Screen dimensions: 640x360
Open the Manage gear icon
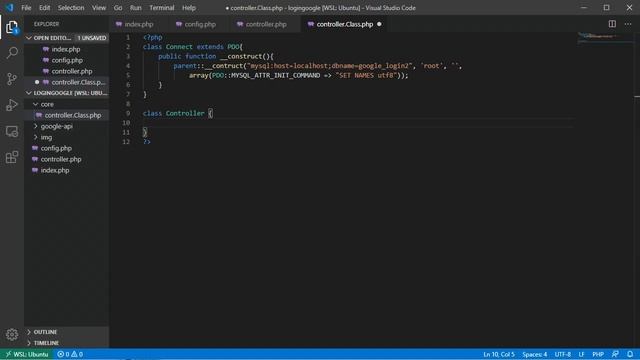click(12, 335)
